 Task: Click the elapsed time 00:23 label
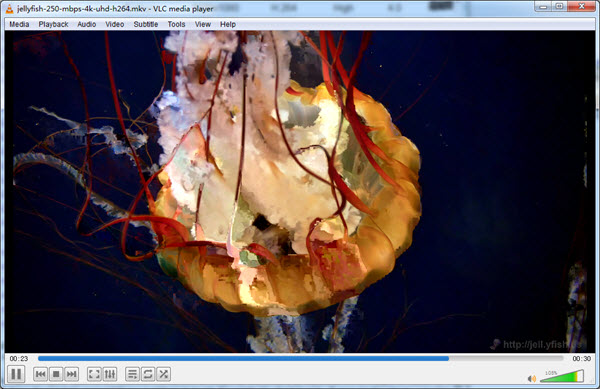(19, 358)
